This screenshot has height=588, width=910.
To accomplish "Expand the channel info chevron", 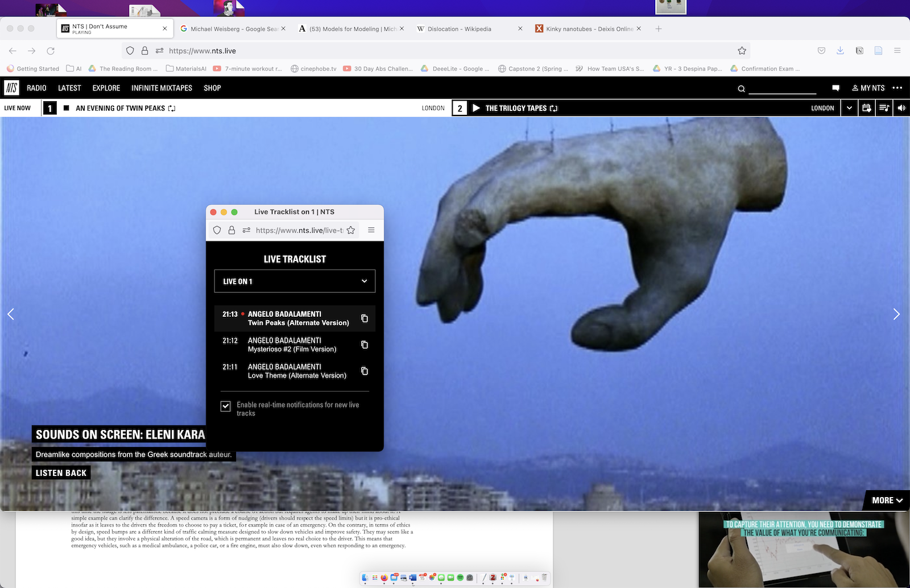I will pos(849,108).
